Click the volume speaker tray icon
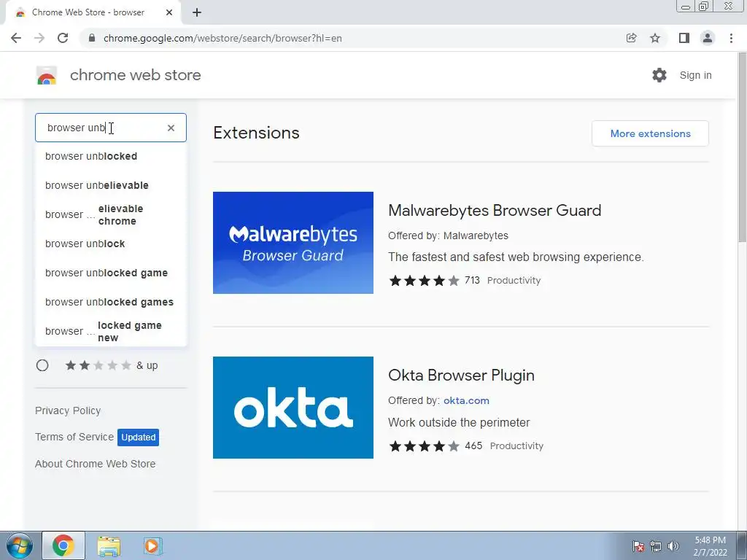Viewport: 747px width, 560px height. [673, 546]
